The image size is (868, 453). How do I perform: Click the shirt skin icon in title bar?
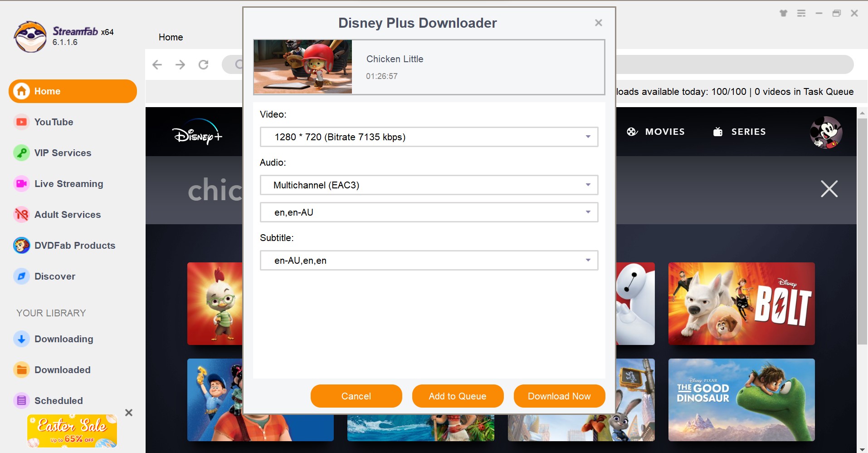[x=784, y=13]
